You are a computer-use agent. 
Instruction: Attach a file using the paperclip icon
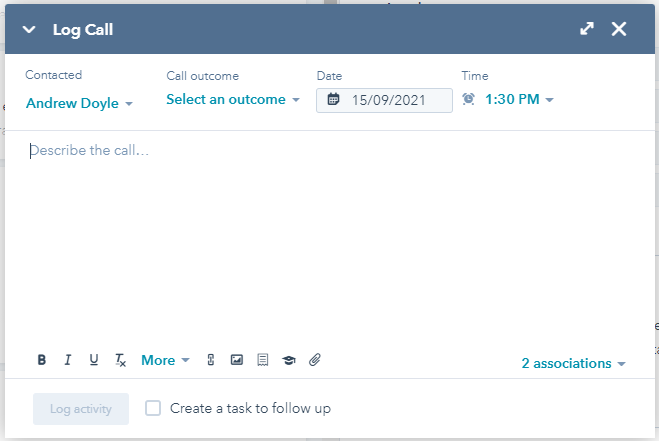tap(315, 360)
